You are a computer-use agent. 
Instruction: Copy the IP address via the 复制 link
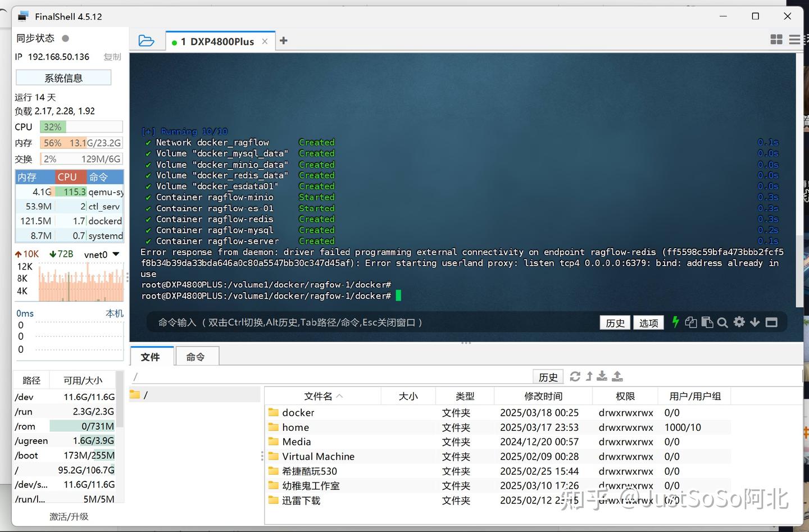click(x=112, y=57)
